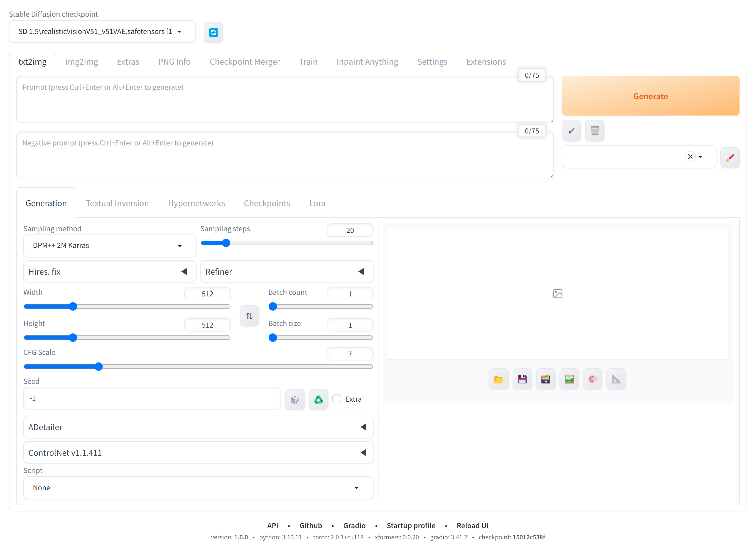Screen dimensions: 756x551
Task: Refresh the checkpoint list icon
Action: click(213, 32)
